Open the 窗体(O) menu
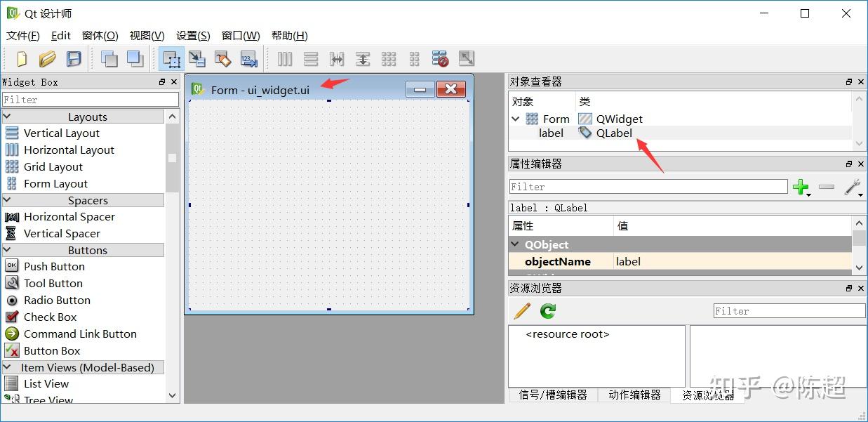The image size is (868, 422). [x=99, y=35]
